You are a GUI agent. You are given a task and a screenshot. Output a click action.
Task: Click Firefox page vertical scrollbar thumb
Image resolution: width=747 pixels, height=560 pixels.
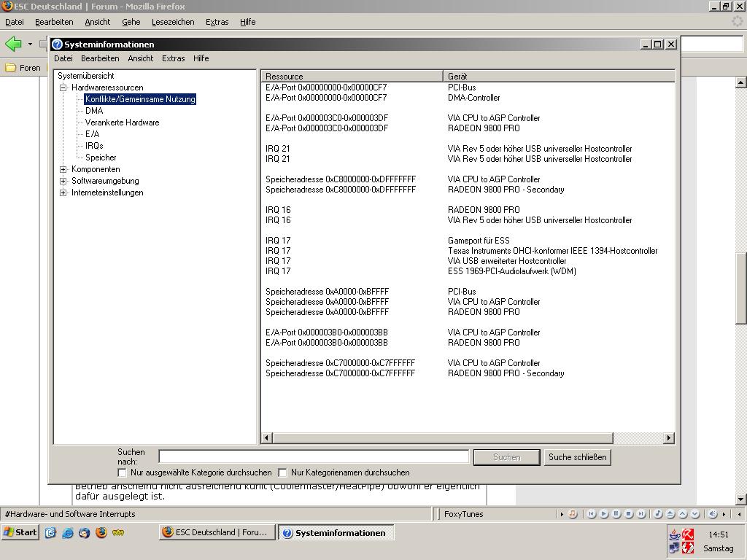[740, 288]
